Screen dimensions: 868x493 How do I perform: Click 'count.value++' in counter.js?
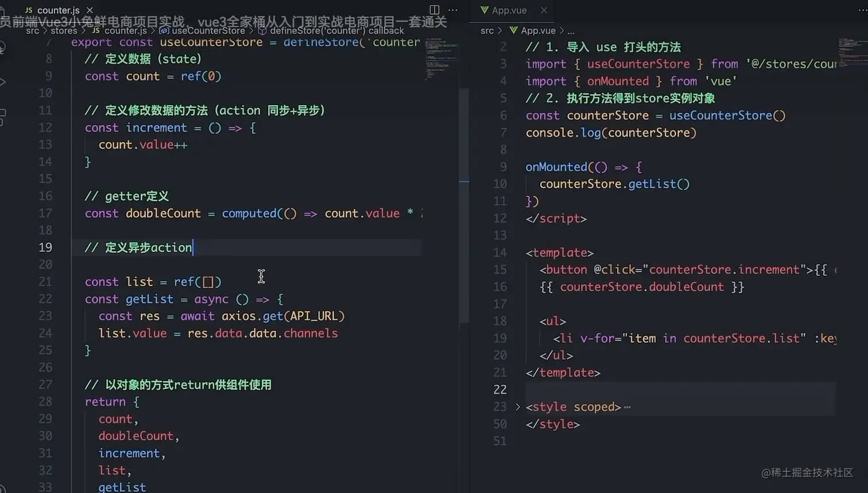[x=143, y=145]
